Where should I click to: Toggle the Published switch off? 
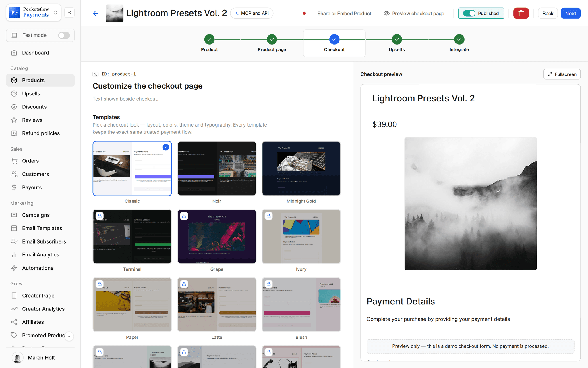tap(469, 13)
